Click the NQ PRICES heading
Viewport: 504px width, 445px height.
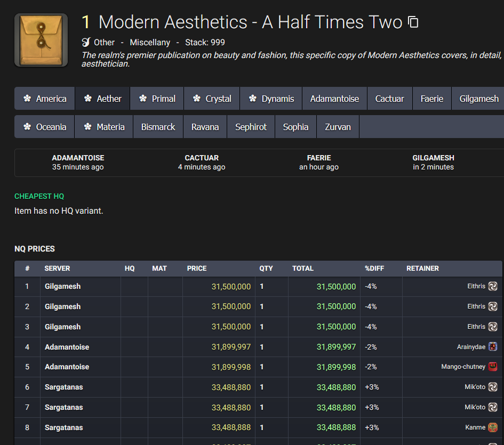pos(35,249)
